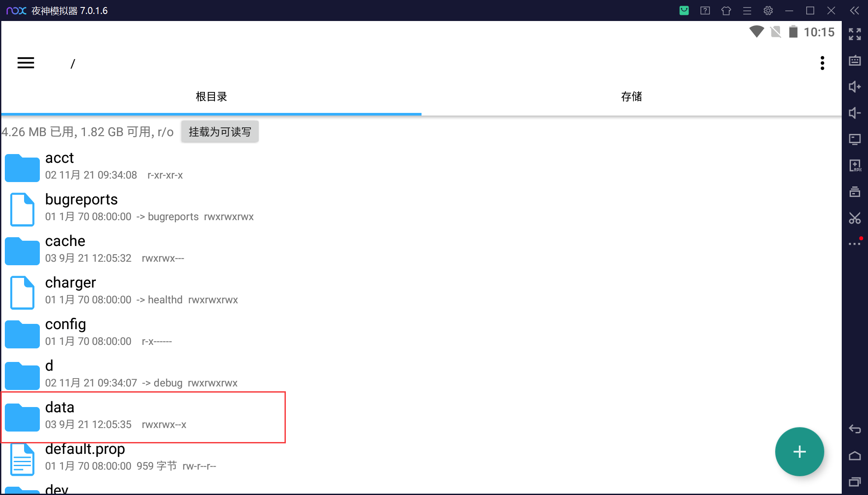
Task: Click Nox Android home button
Action: coord(855,456)
